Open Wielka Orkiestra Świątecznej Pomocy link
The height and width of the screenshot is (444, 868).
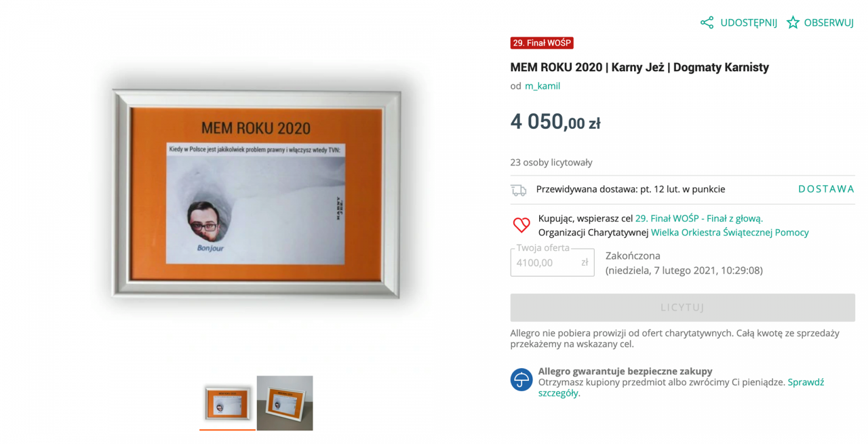coord(730,232)
